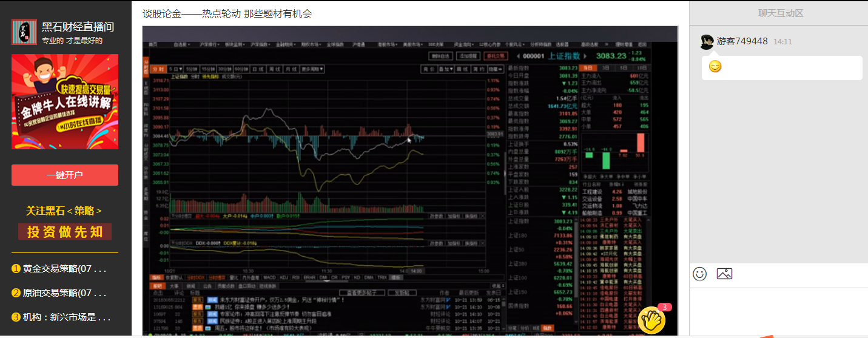This screenshot has height=338, width=868.
Task: Click the 上证指数 stock name
Action: coord(564,56)
